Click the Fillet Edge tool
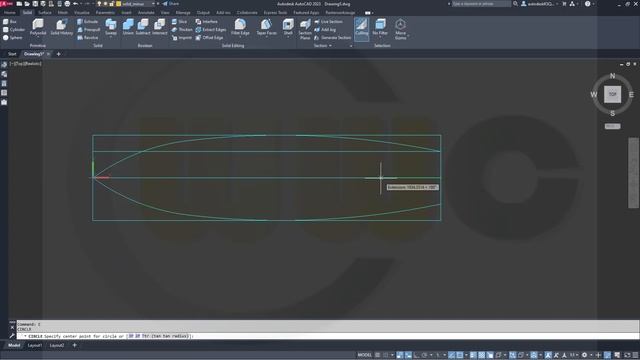 point(240,27)
